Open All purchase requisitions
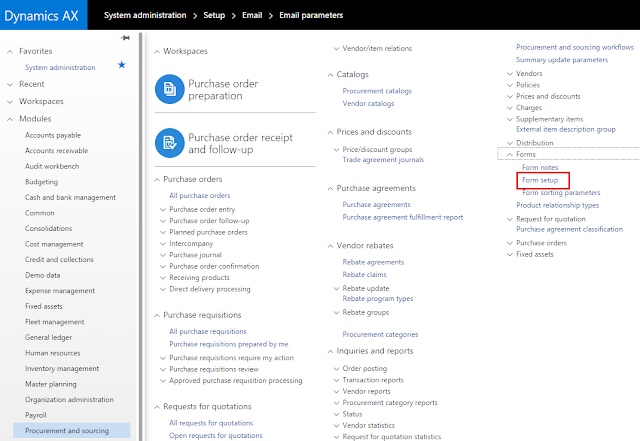This screenshot has height=441, width=640. [208, 332]
